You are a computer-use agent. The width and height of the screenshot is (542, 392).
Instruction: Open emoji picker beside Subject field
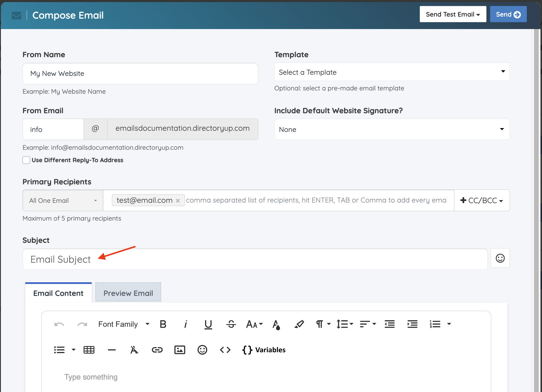point(500,258)
